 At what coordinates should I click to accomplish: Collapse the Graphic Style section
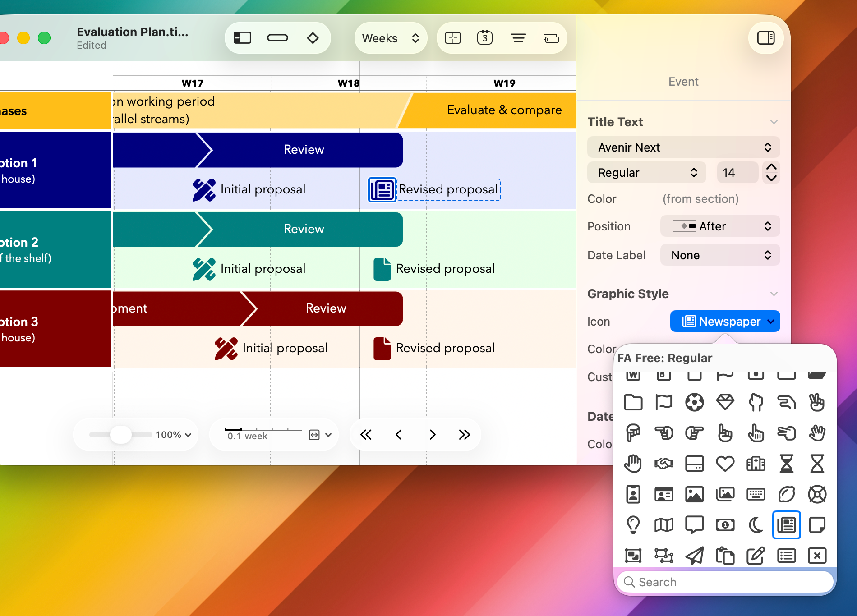pos(774,294)
